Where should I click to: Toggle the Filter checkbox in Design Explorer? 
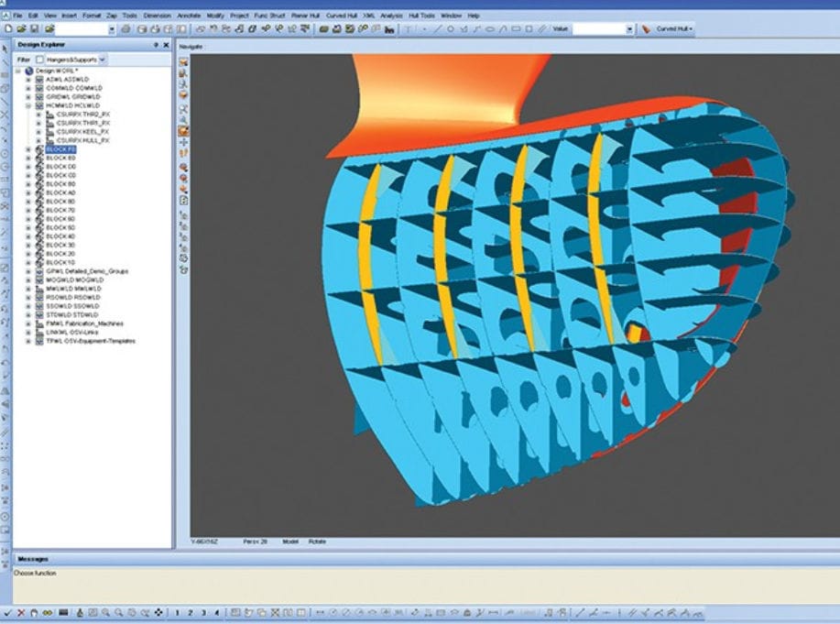38,59
